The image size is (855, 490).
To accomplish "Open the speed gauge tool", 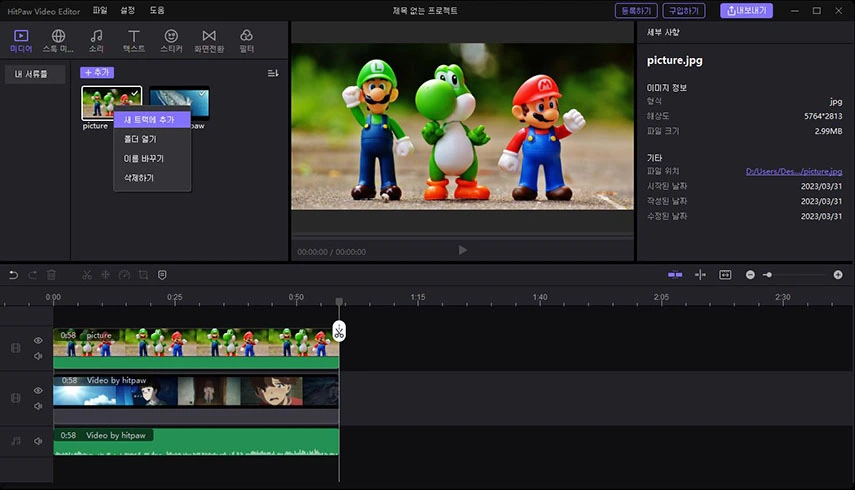I will coord(124,275).
